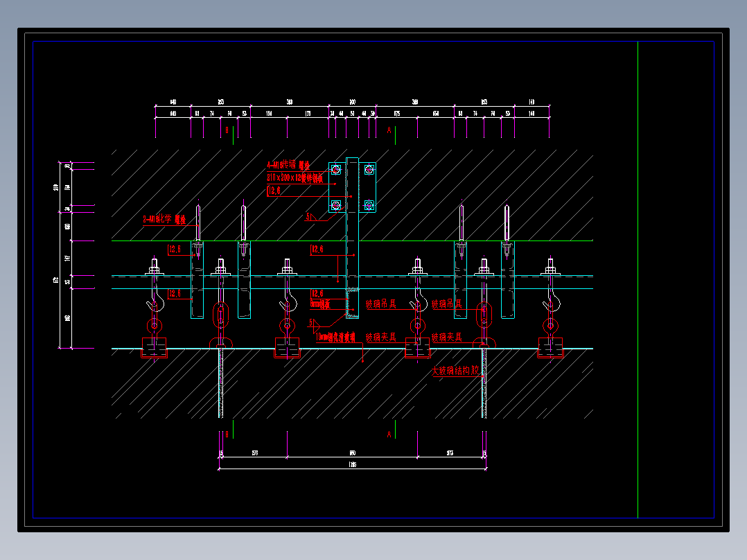
Task: Pick the [12.6 label directly above 6mm钢板
Action: pos(317,294)
